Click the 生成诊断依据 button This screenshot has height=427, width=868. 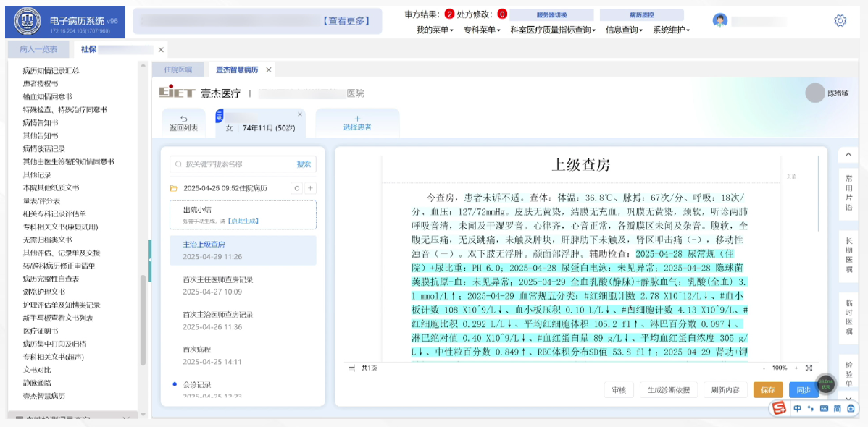(669, 390)
